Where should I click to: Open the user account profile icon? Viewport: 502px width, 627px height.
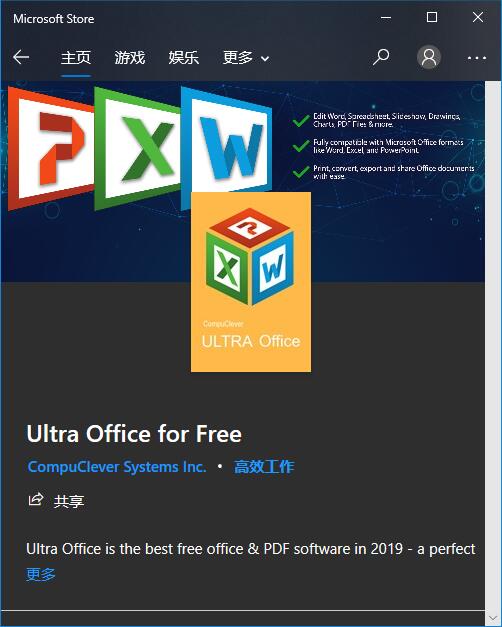429,57
